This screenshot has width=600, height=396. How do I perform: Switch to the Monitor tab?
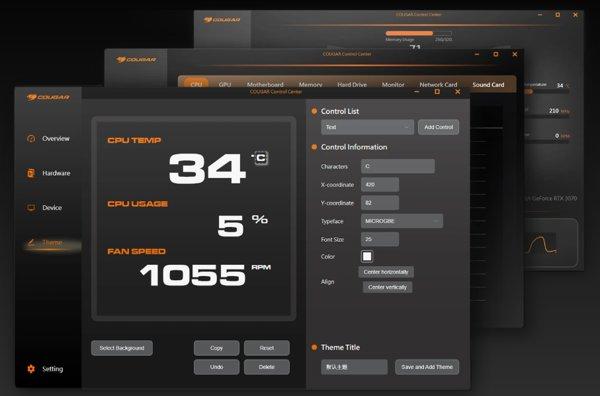click(x=393, y=85)
